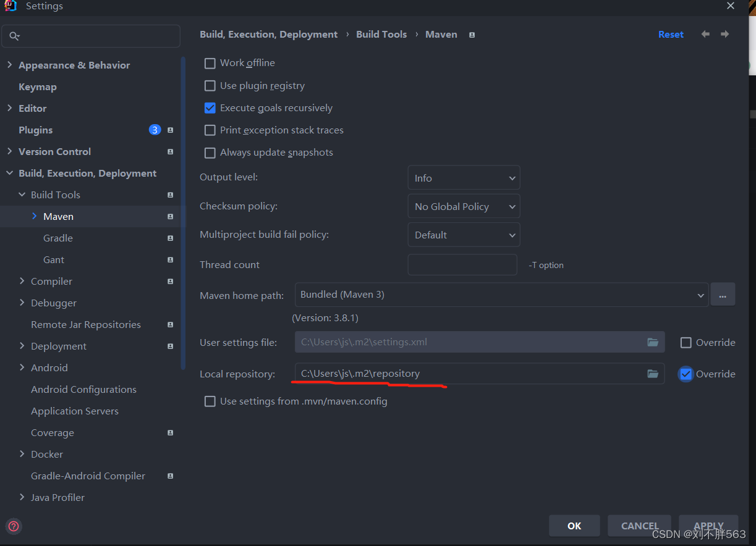756x546 pixels.
Task: Uncheck Execute goals recursively
Action: 210,108
